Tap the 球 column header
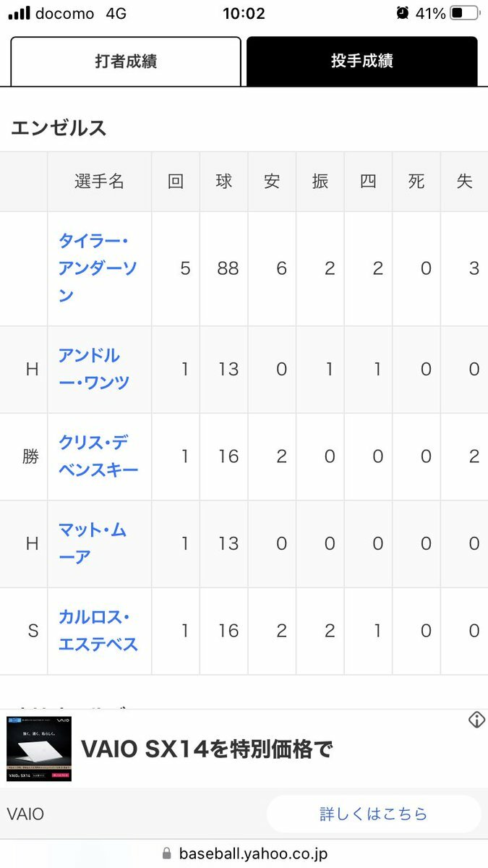This screenshot has width=488, height=868. coord(224,182)
